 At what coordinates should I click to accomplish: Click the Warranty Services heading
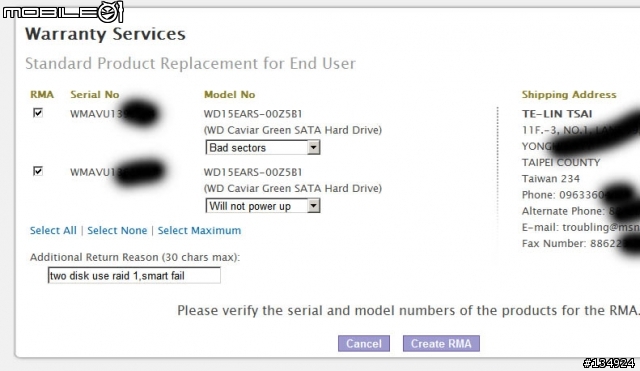[105, 34]
